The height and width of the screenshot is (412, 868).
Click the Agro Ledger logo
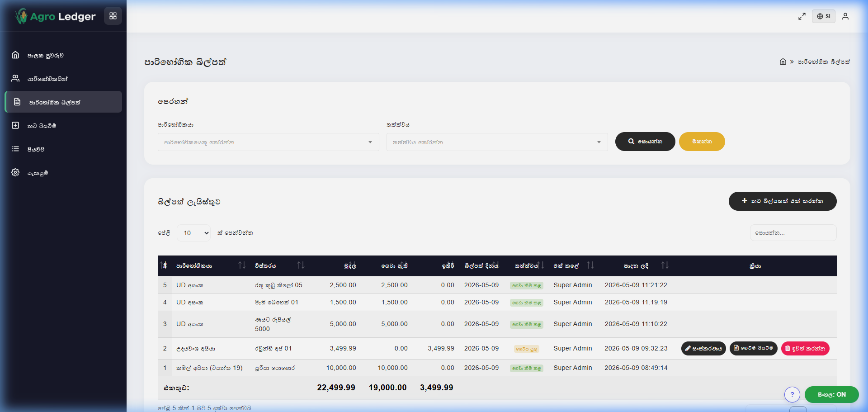tap(55, 16)
